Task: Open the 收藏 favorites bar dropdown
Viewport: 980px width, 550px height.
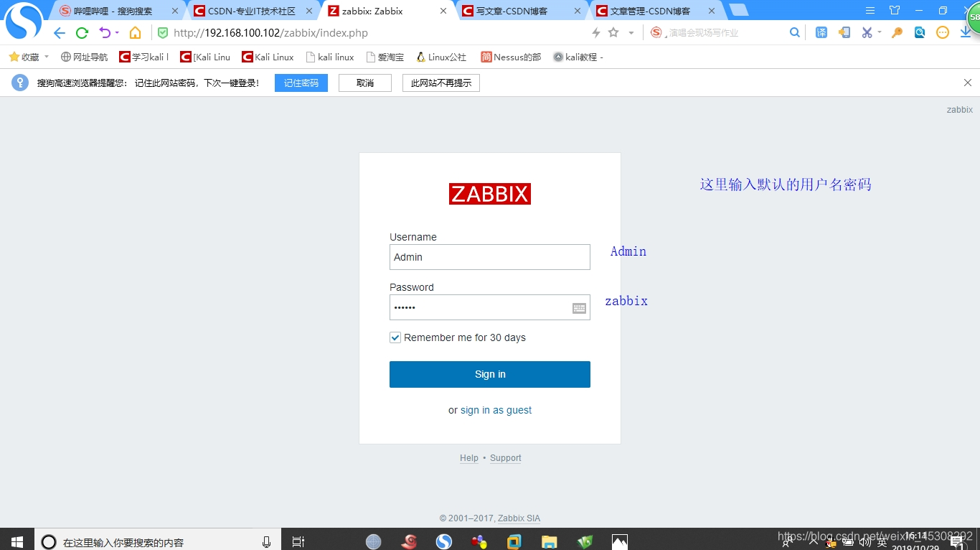Action: tap(29, 57)
